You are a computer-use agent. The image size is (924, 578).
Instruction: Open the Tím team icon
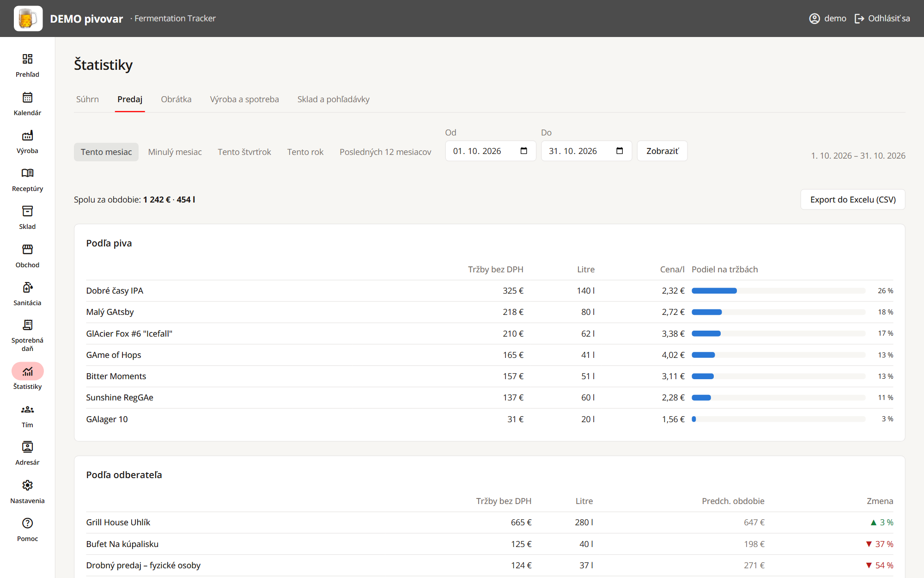[27, 410]
